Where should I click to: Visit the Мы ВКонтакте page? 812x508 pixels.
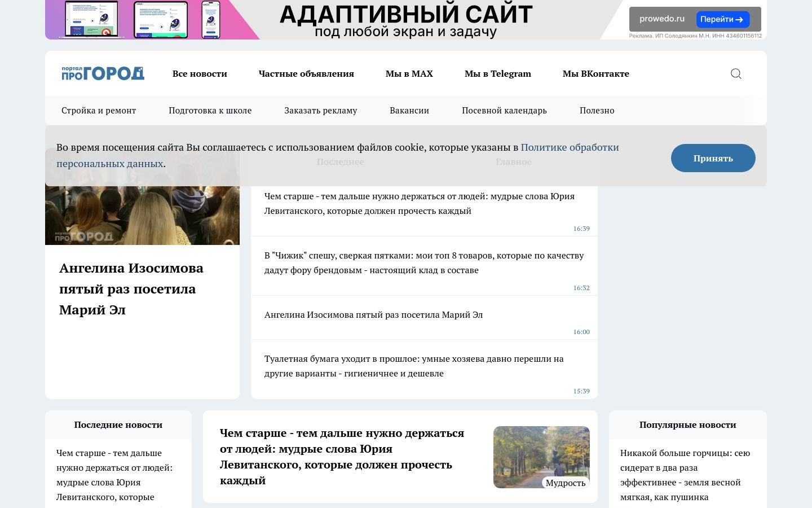(x=596, y=73)
